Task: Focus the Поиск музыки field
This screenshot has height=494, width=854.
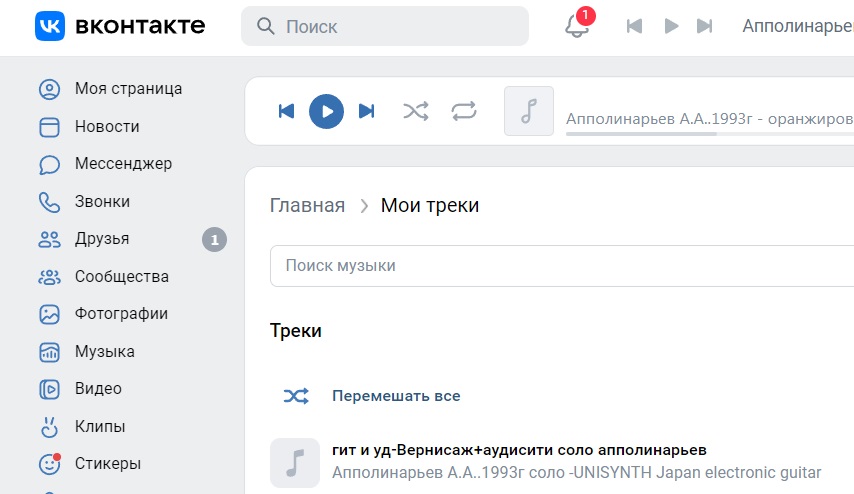Action: [562, 266]
